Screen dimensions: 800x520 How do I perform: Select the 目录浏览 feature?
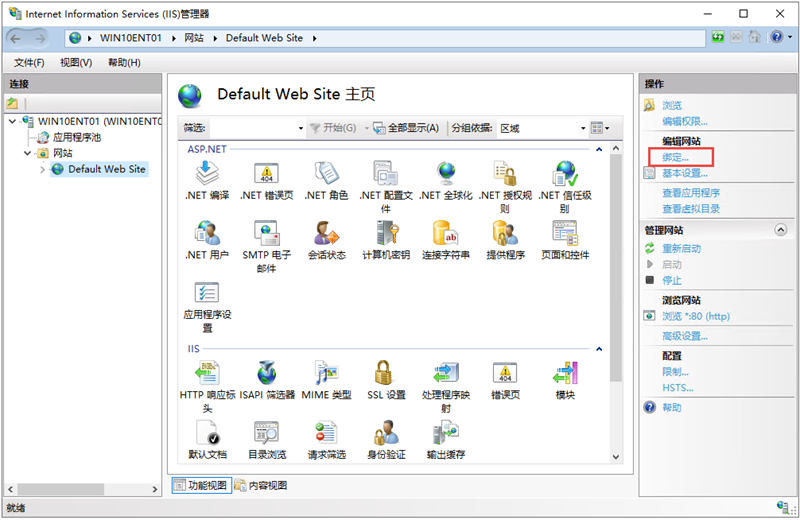click(266, 433)
